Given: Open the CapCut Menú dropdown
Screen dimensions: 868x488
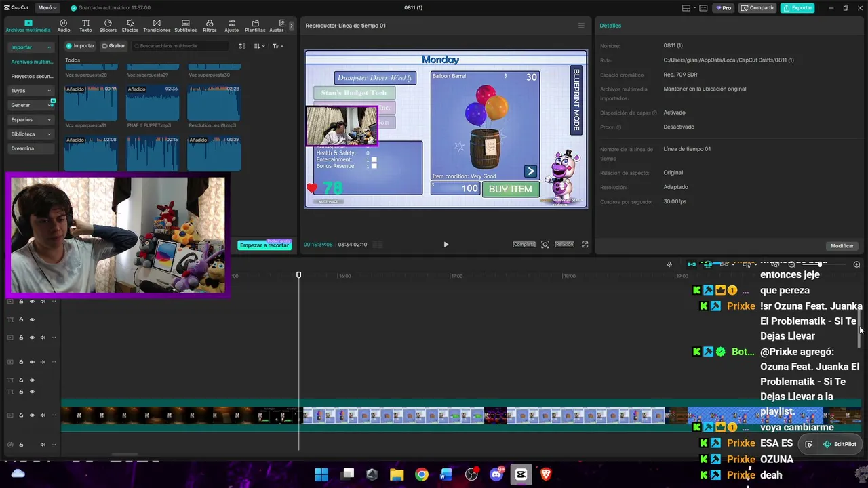Looking at the screenshot, I should click(x=47, y=7).
